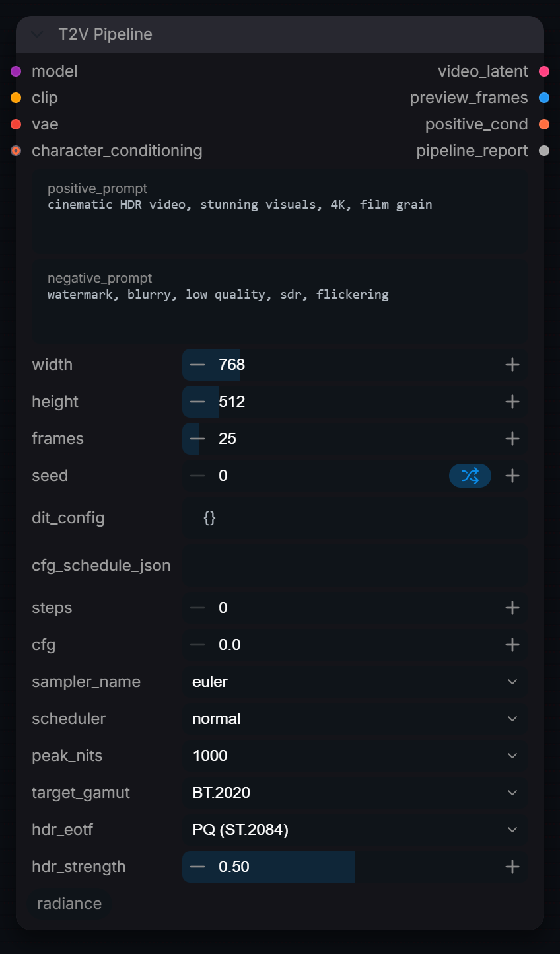Open the scheduler normal dropdown
The width and height of the screenshot is (560, 954).
[355, 719]
